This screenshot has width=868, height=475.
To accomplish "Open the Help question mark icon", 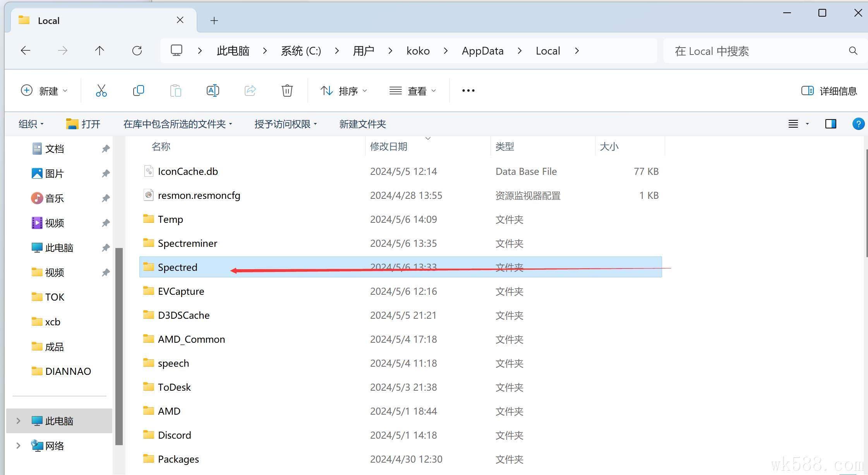I will [858, 124].
